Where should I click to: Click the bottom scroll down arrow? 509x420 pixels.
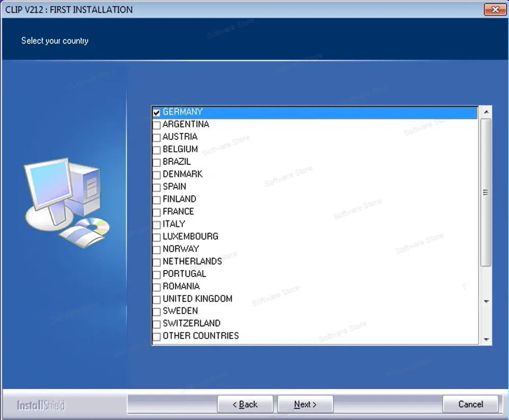(486, 340)
